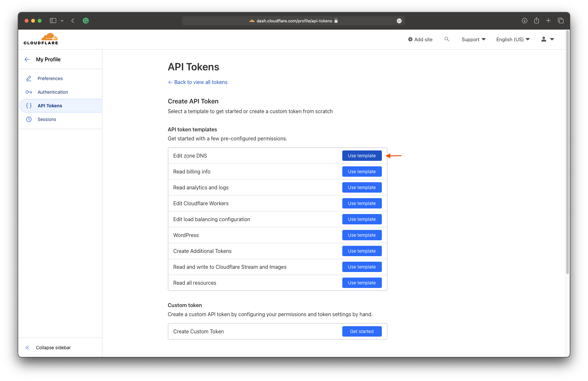This screenshot has width=588, height=381.
Task: Toggle the Safari sidebar button
Action: [53, 21]
